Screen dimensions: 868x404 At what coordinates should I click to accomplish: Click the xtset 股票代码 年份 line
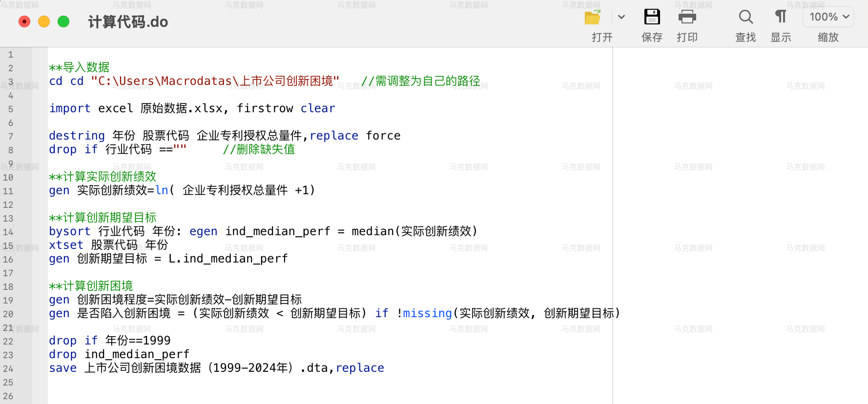pyautogui.click(x=108, y=245)
